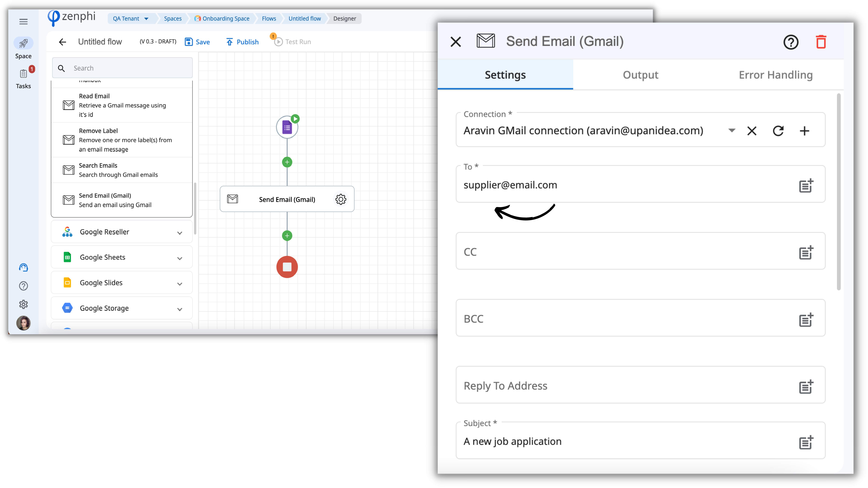Screen dimensions: 868x488
Task: Switch to the Output tab
Action: pyautogui.click(x=640, y=75)
